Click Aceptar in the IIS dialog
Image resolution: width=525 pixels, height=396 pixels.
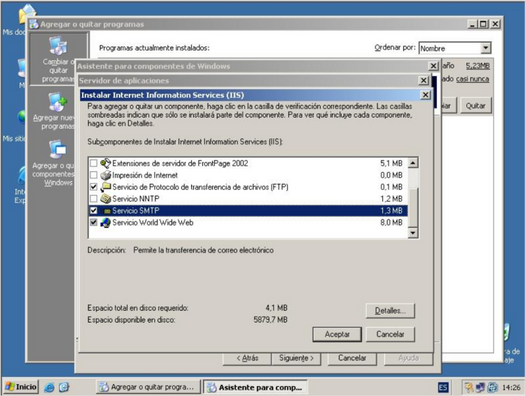[x=337, y=334]
